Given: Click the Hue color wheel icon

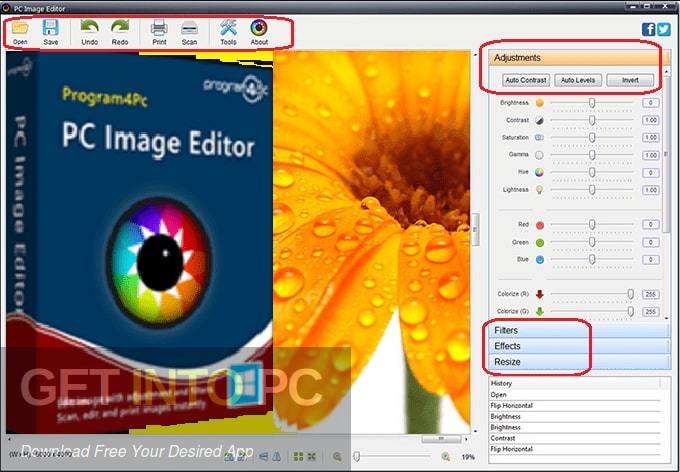Looking at the screenshot, I should point(539,172).
